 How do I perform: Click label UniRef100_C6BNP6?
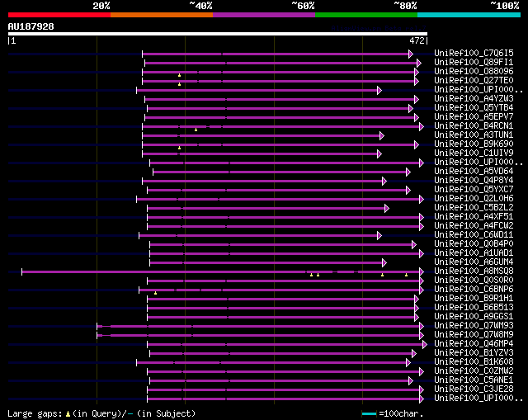[474, 290]
